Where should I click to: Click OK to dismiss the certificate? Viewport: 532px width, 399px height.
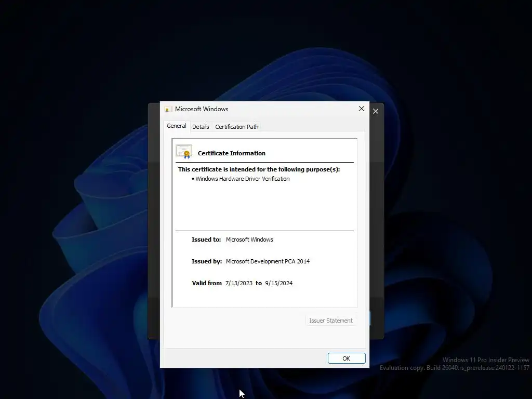[347, 358]
